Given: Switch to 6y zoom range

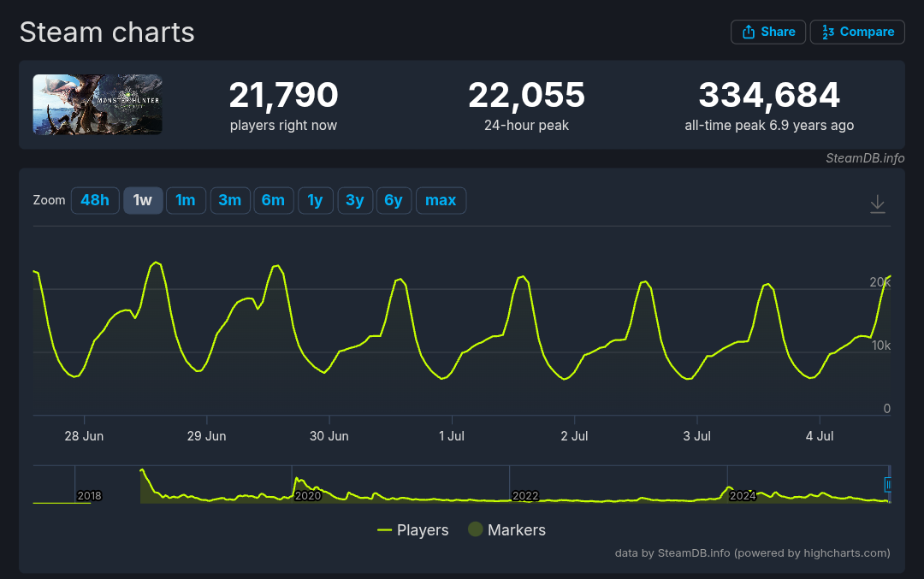Looking at the screenshot, I should coord(394,200).
